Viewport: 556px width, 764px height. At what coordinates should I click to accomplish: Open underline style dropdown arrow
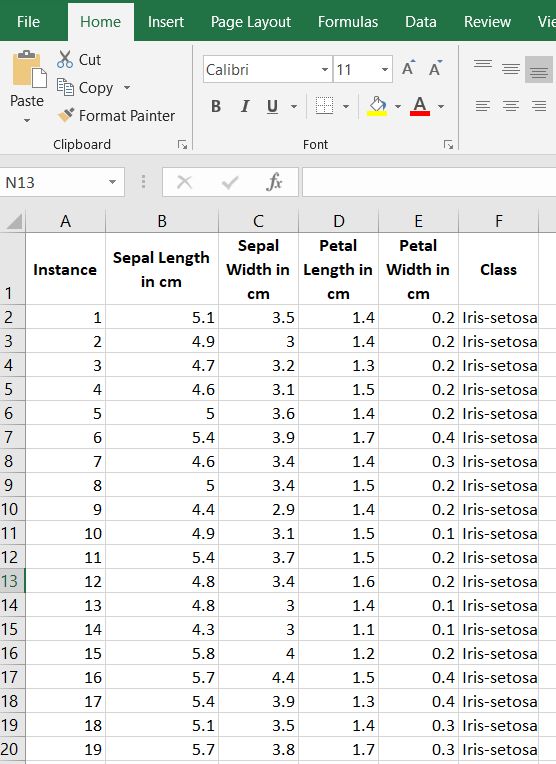click(294, 106)
